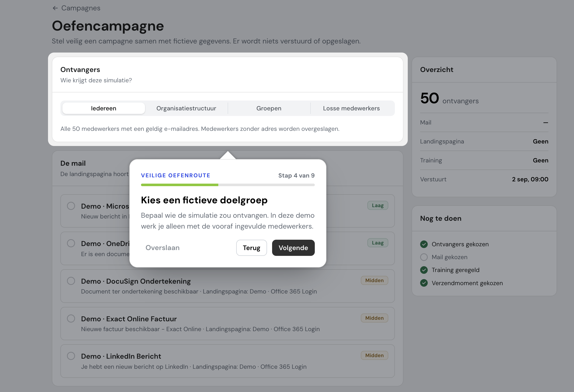Click the Mail row dash value
The height and width of the screenshot is (392, 574).
[546, 122]
